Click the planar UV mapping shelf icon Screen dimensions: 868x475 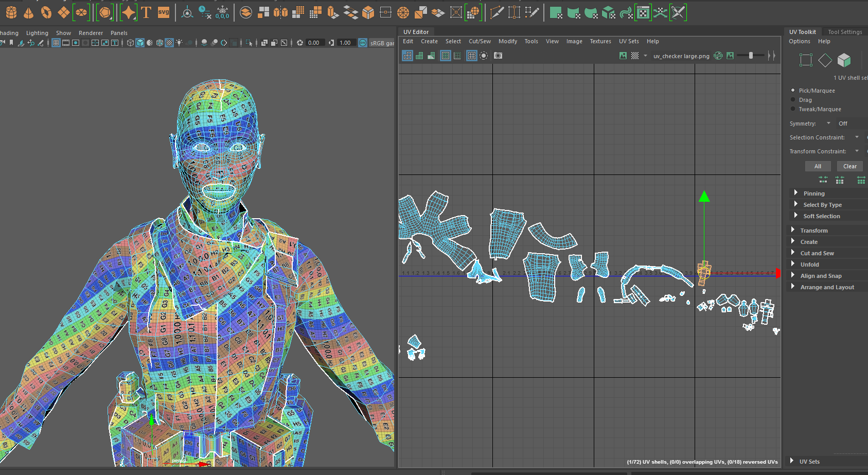(556, 12)
